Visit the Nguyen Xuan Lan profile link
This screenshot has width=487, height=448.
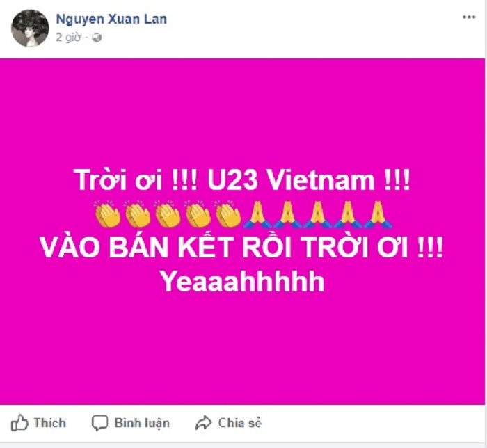(x=111, y=19)
